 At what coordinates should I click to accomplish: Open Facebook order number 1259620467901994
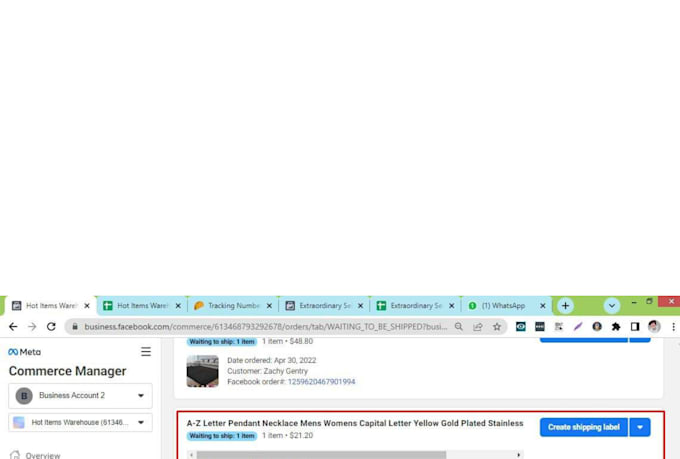pyautogui.click(x=321, y=382)
